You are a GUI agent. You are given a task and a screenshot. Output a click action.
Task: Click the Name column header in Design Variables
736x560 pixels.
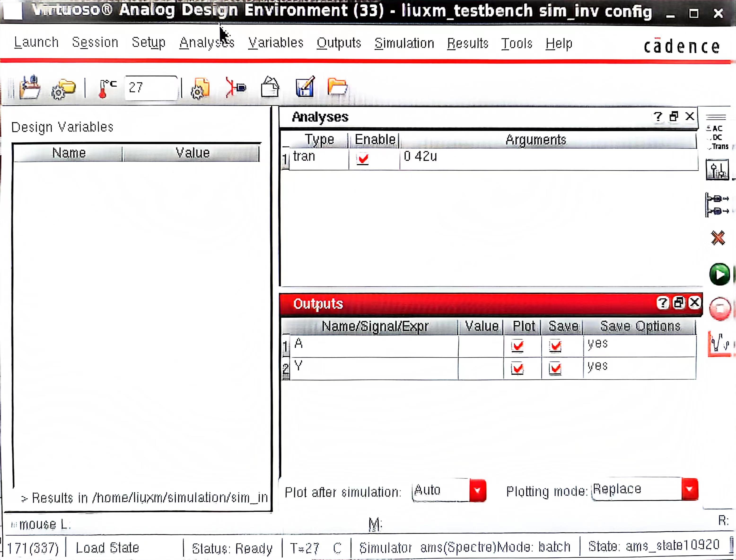[69, 153]
